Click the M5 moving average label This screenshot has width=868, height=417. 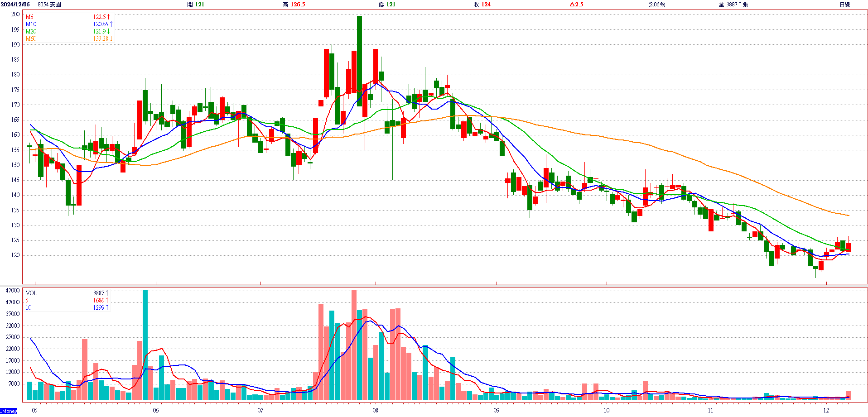[29, 17]
